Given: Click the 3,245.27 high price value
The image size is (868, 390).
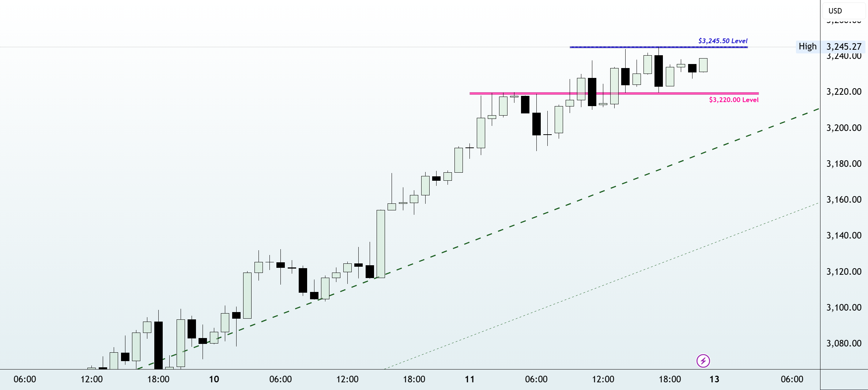Looking at the screenshot, I should pos(844,46).
